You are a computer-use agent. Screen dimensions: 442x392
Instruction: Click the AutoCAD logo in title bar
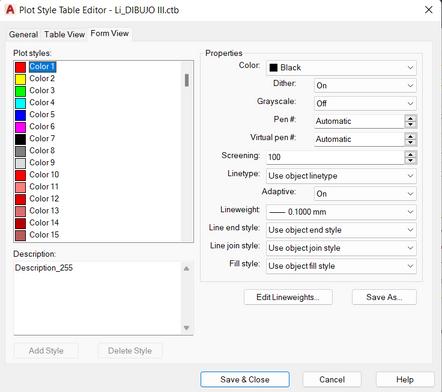(10, 10)
